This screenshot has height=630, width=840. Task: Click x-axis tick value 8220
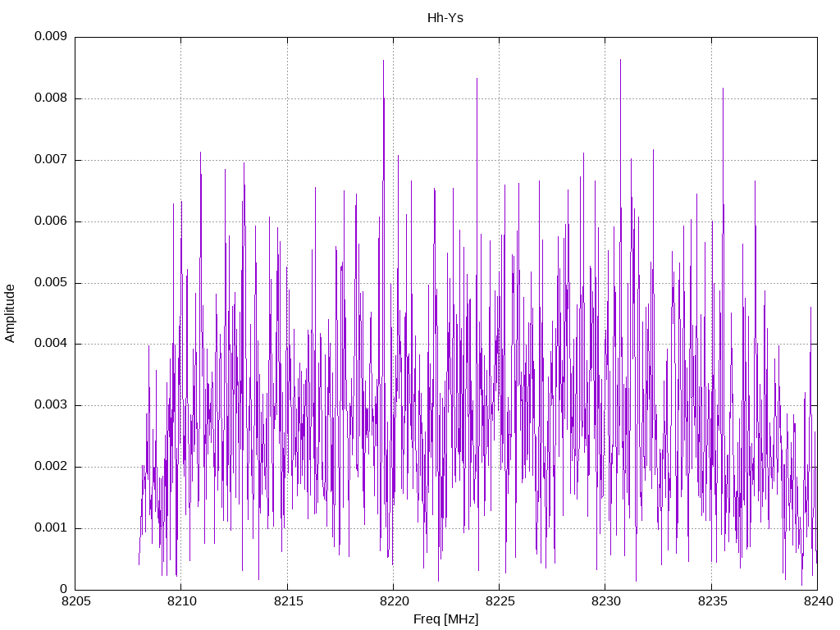point(395,601)
